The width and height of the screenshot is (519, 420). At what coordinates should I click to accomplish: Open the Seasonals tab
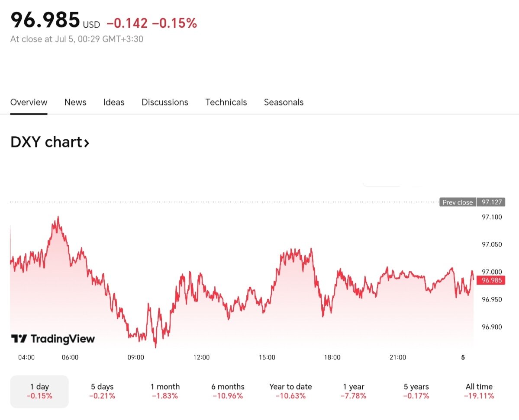click(284, 103)
